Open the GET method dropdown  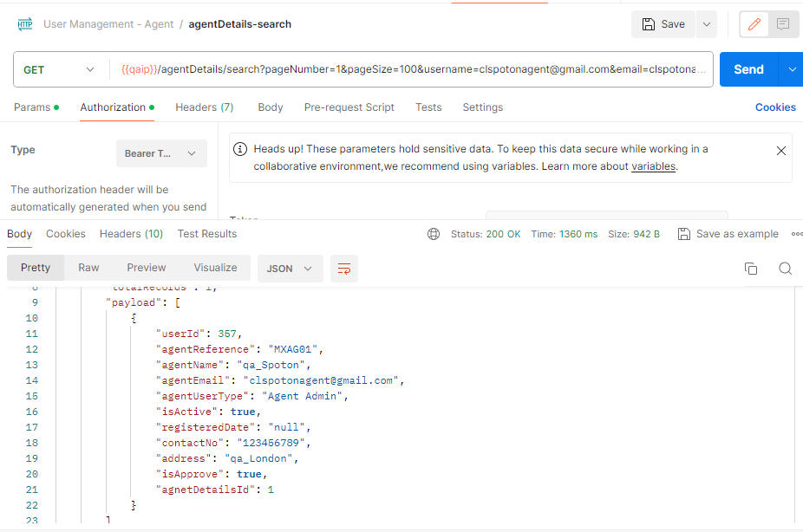pyautogui.click(x=59, y=69)
